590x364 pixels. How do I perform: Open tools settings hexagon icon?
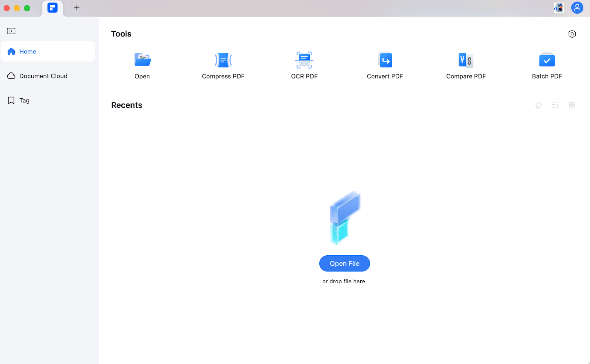[x=572, y=34]
